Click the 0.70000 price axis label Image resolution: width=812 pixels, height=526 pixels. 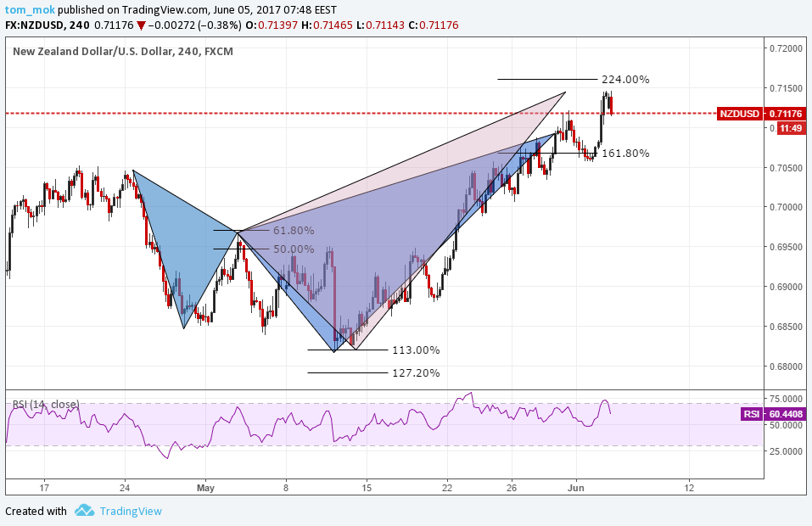(786, 207)
